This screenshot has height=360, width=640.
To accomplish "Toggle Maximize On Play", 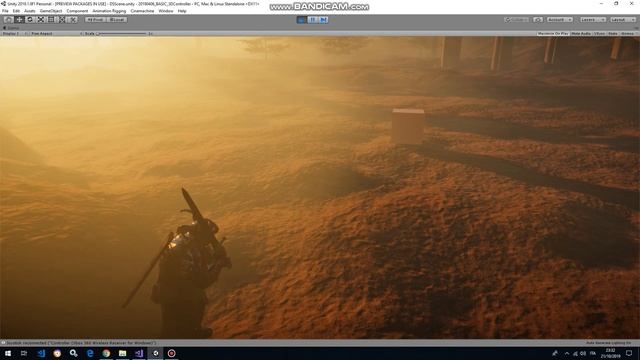I will click(x=553, y=33).
